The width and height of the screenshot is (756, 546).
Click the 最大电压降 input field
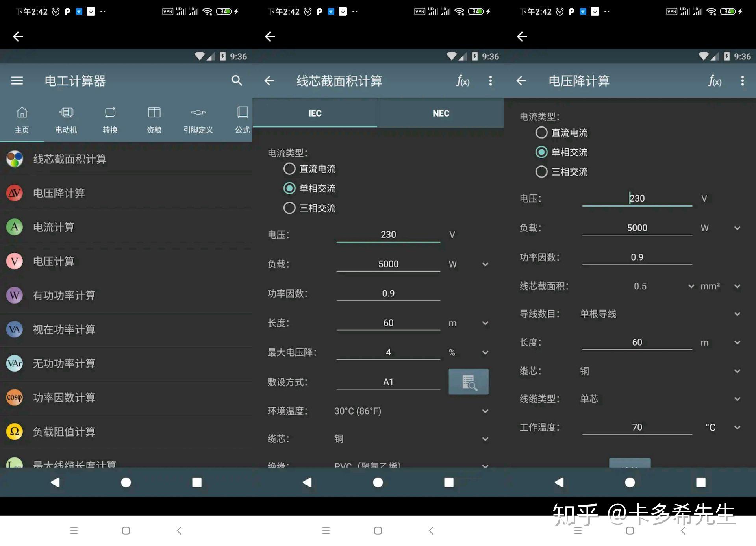coord(388,352)
